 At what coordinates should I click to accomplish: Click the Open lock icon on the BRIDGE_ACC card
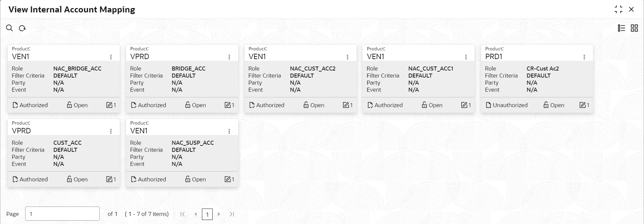188,105
